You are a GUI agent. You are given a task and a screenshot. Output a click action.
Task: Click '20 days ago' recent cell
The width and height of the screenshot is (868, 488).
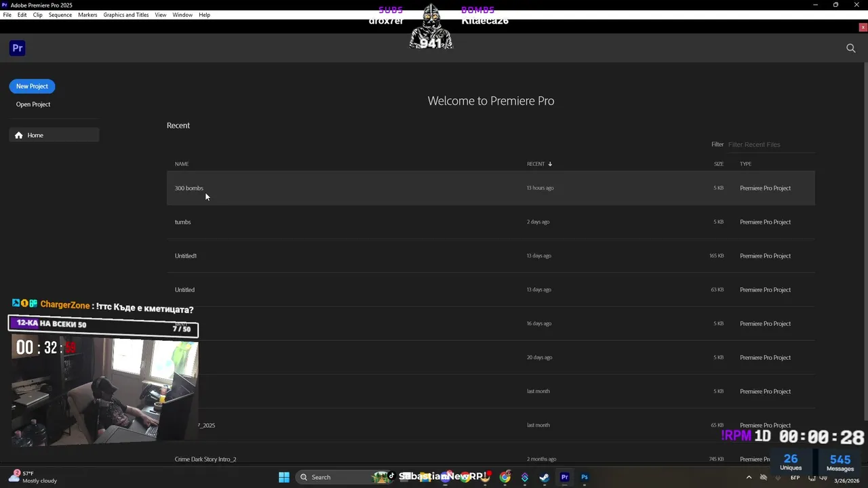540,357
